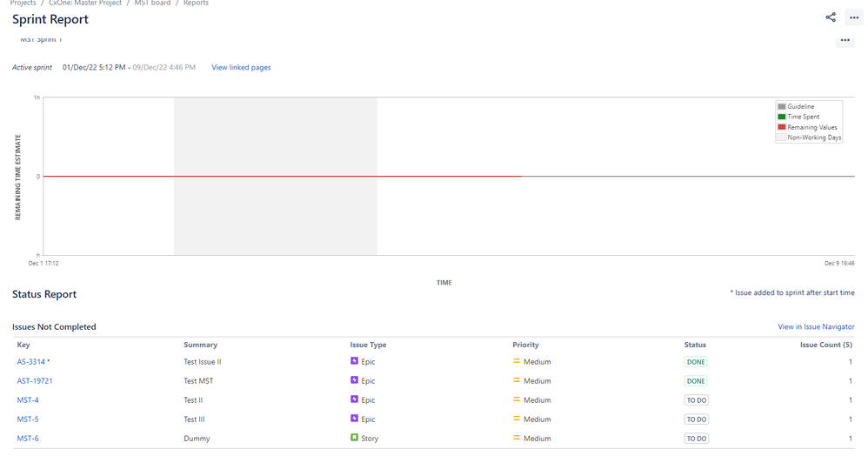Click the Status Report heading

tap(44, 294)
